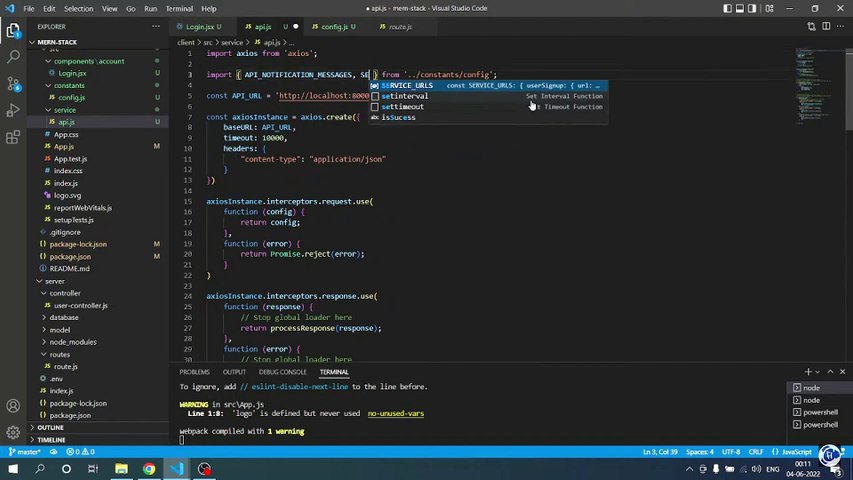Click the Open Changes icon in editor toolbar
The image size is (853, 480).
click(x=811, y=26)
